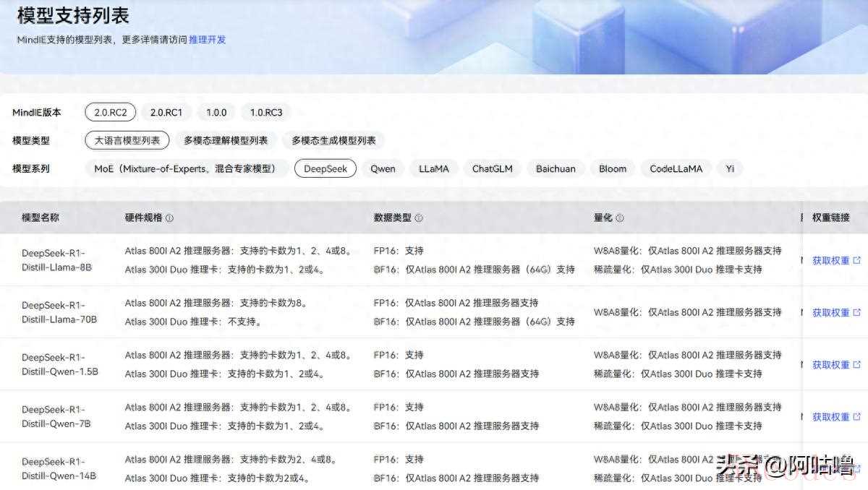Click model name DeepSeek-R1-Distill-Qwen-7B

coord(56,417)
